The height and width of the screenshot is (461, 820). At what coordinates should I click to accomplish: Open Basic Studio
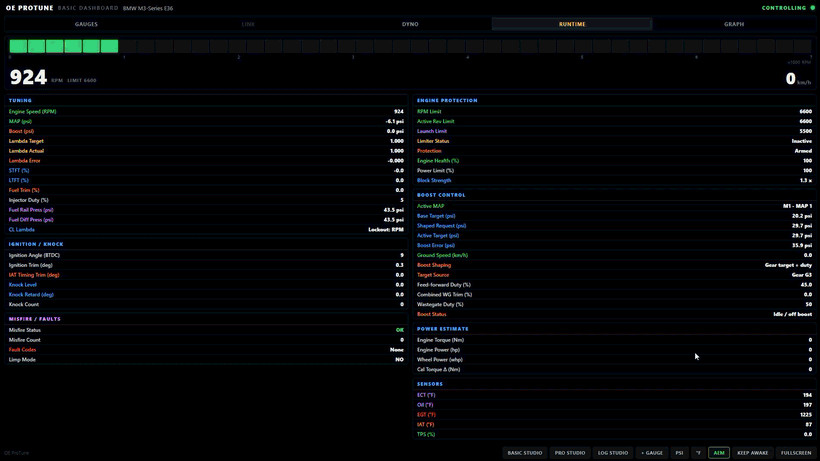(525, 453)
